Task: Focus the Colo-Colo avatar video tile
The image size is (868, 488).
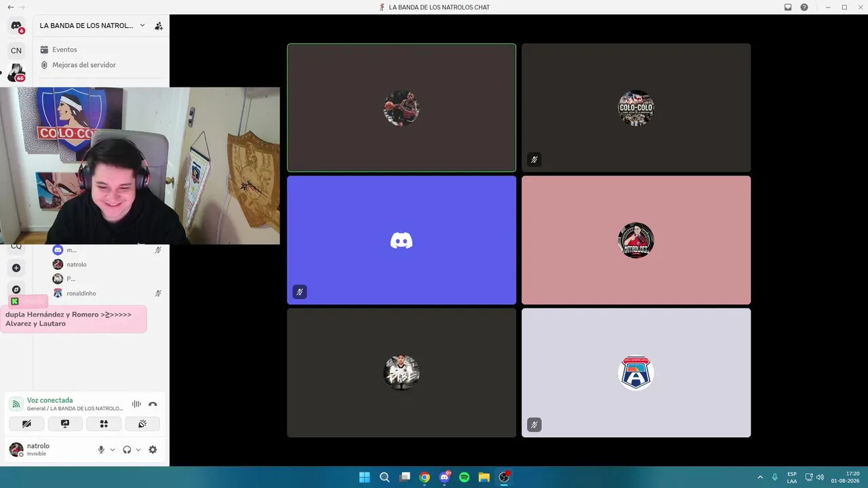Action: click(636, 108)
